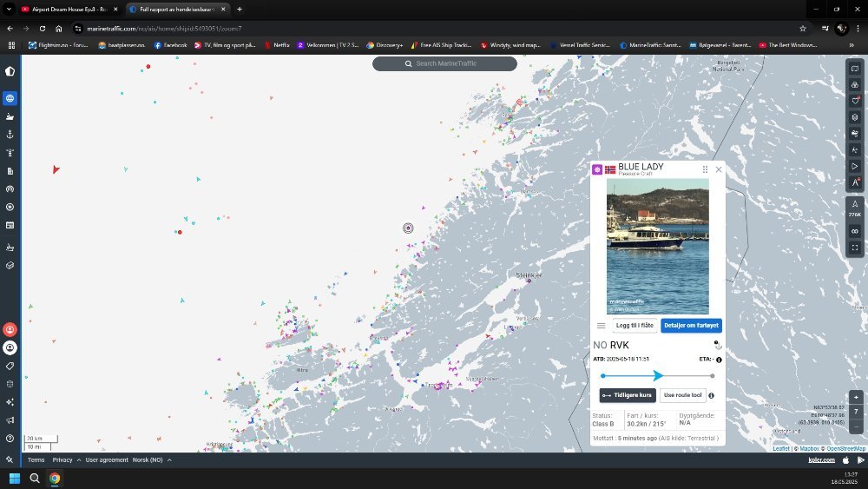Click the ETA info icon in popup
This screenshot has height=489, width=868.
(719, 360)
